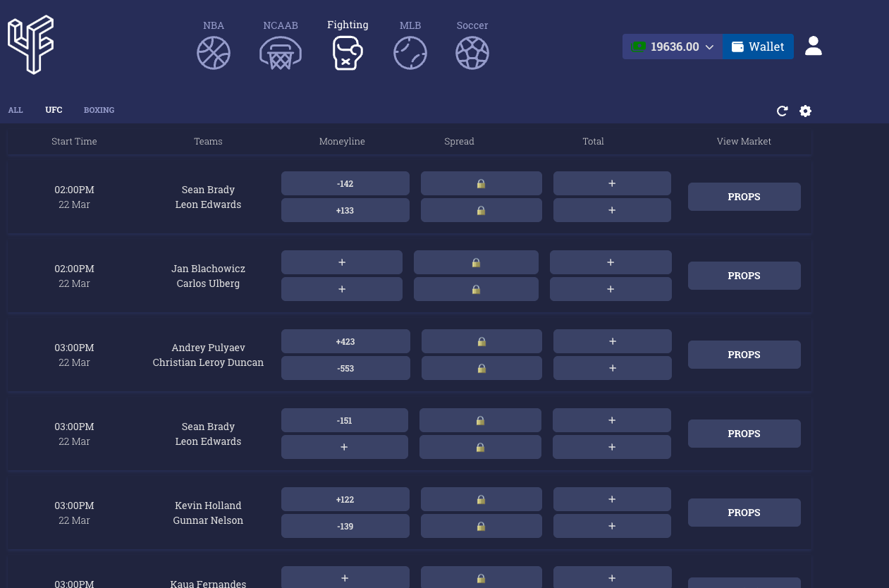Switch to the ALL filter tab
Screen dimensions: 889x588
[x=16, y=110]
